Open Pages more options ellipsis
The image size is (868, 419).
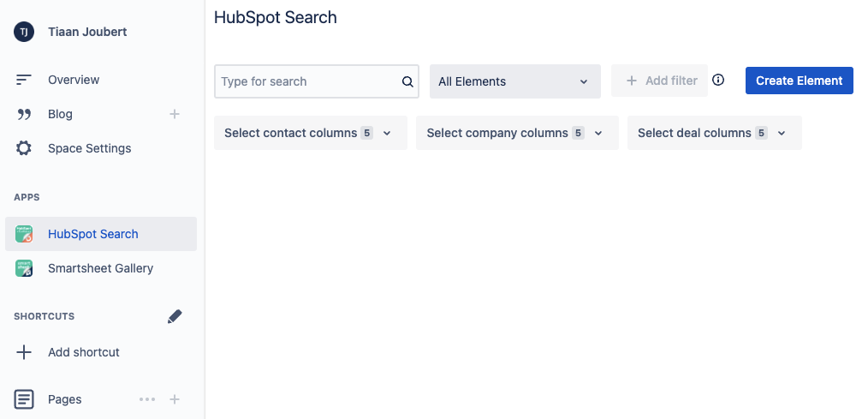pos(147,399)
